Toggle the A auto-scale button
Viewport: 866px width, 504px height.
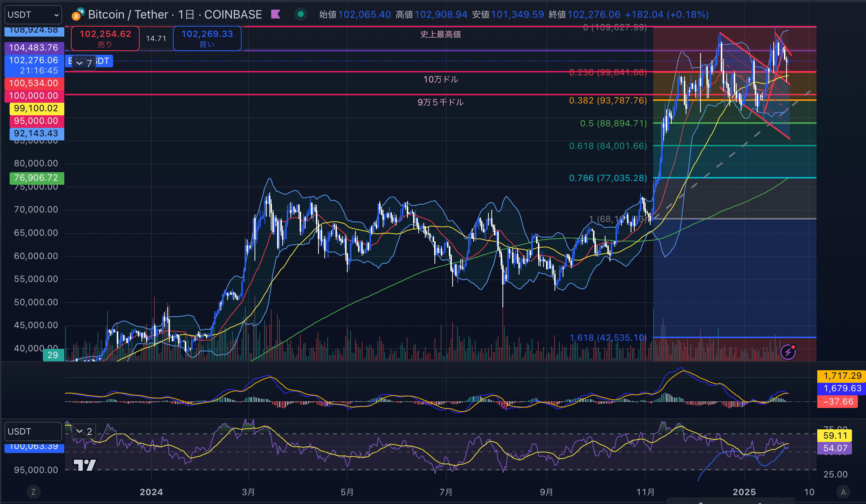coord(843,492)
